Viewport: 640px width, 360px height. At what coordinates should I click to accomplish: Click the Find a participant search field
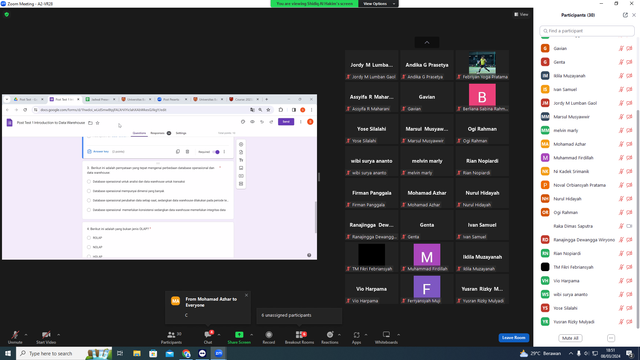click(x=587, y=31)
